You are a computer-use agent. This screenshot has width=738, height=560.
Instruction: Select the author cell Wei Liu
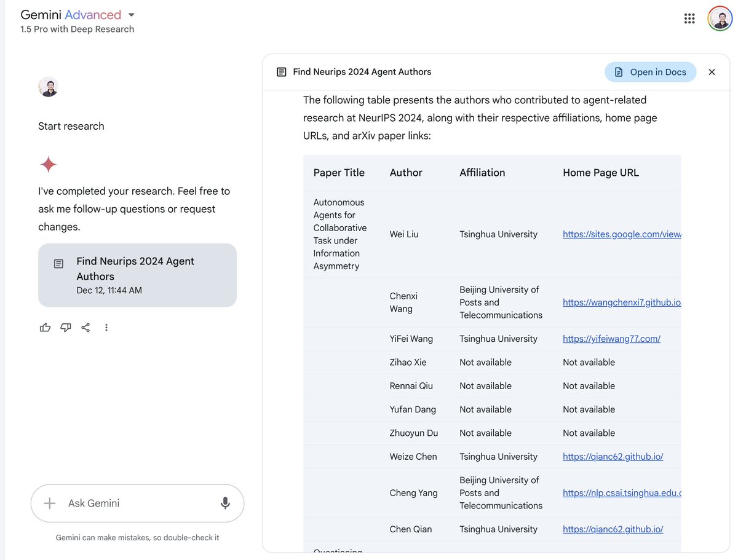tap(404, 234)
